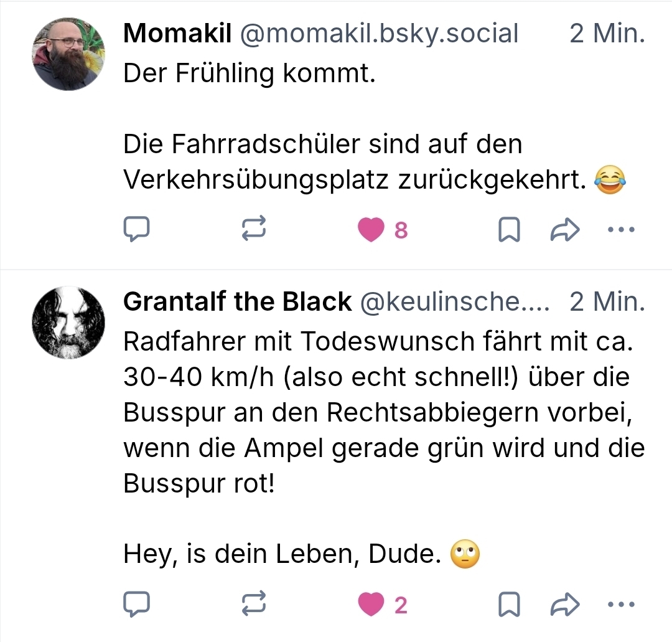Open Momakil display name link
672x642 pixels.
177,34
